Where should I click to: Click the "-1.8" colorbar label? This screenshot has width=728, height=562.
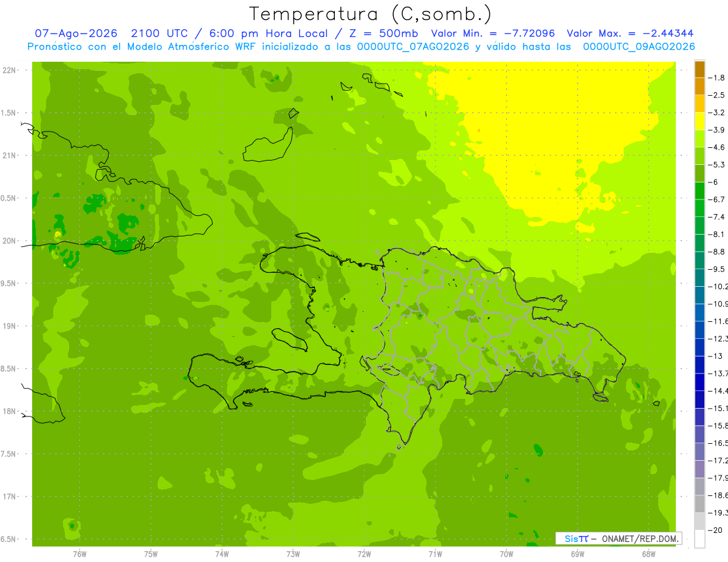[718, 78]
